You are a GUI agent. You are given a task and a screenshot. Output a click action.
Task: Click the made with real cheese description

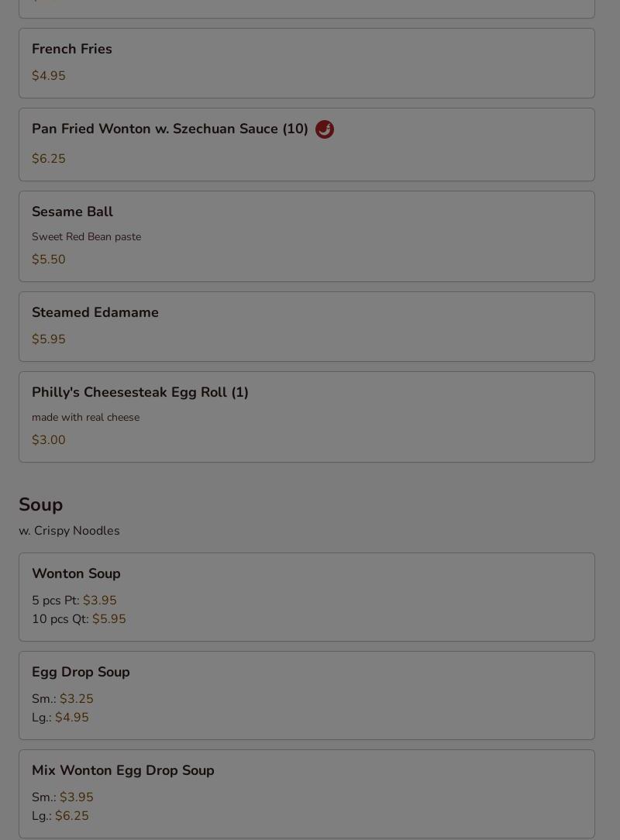(86, 418)
